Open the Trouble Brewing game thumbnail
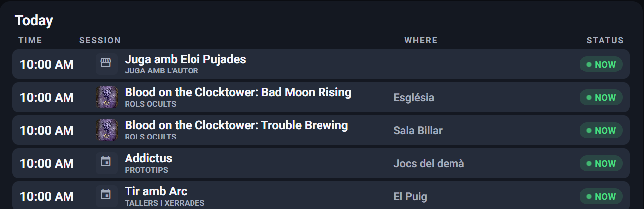This screenshot has width=644, height=209. 106,130
